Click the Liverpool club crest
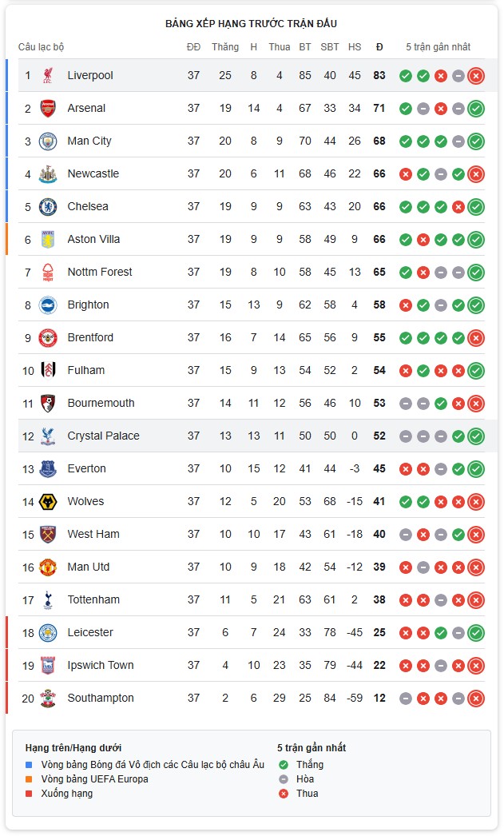 coord(48,76)
